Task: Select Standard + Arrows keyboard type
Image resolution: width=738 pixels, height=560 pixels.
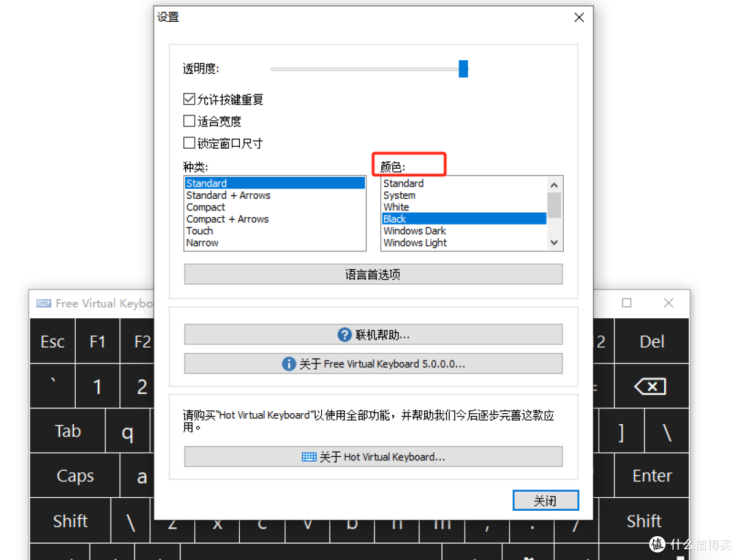Action: [275, 195]
